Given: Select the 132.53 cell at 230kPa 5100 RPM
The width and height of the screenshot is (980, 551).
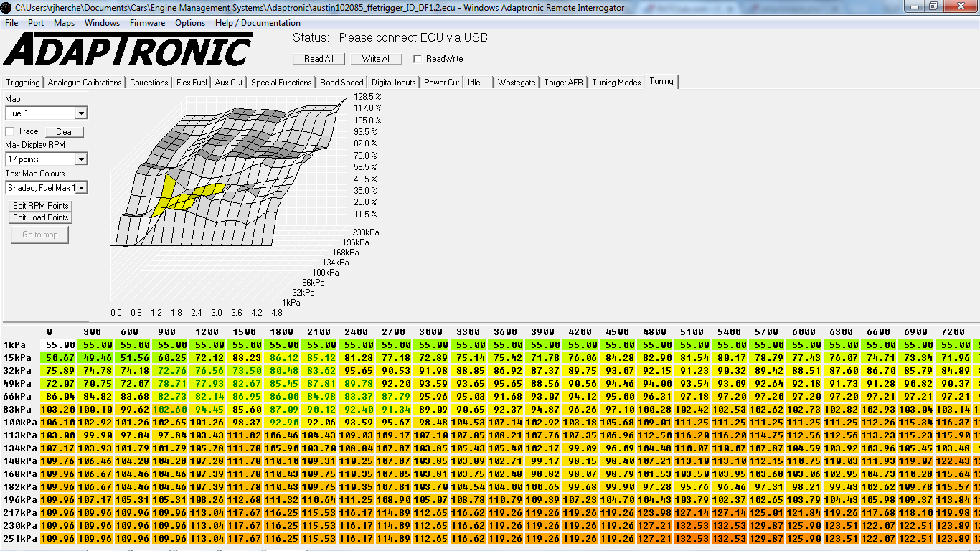Looking at the screenshot, I should (692, 526).
